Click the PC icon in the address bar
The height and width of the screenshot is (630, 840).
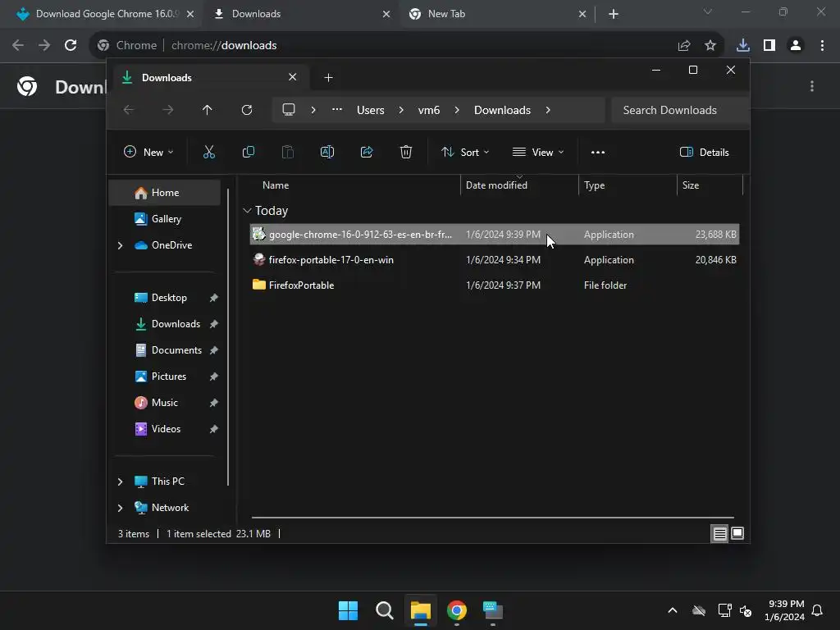[289, 110]
